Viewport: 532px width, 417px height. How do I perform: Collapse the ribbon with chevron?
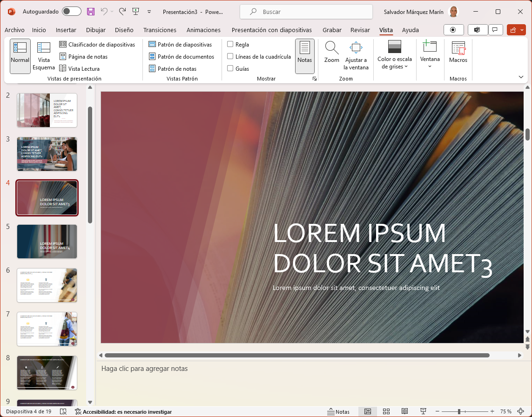[521, 77]
